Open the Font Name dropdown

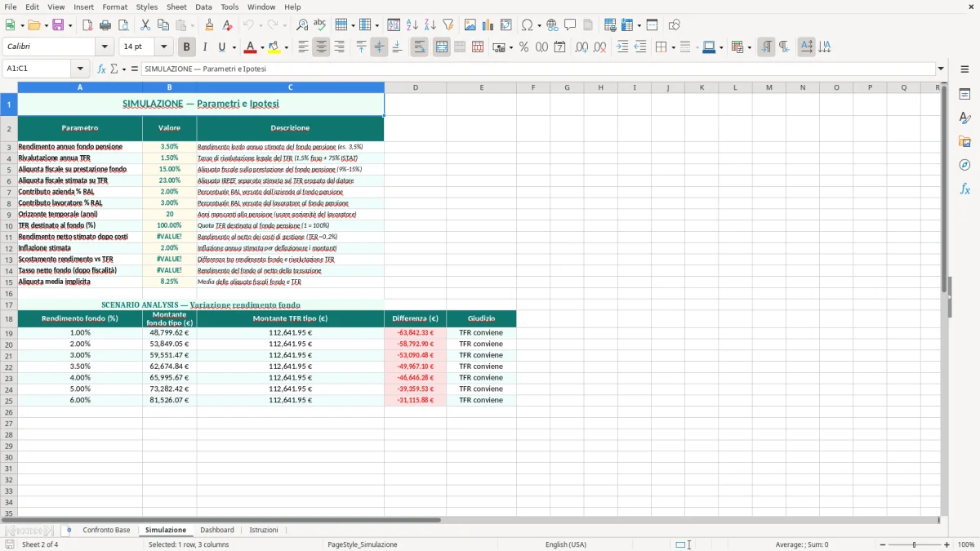coord(105,47)
